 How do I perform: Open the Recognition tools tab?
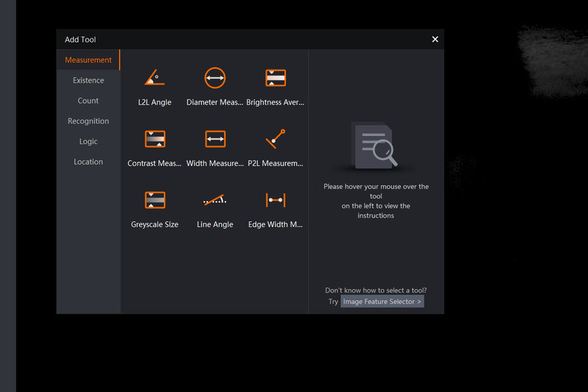point(88,121)
